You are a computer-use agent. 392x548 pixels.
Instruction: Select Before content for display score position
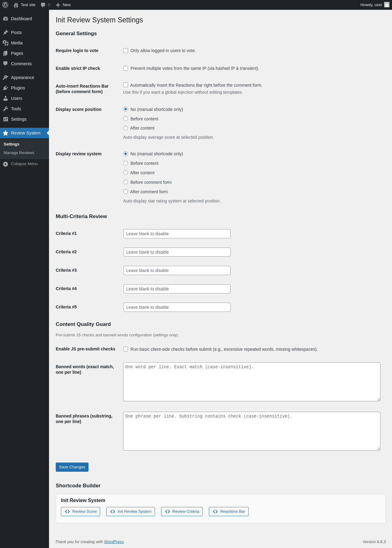tap(126, 119)
